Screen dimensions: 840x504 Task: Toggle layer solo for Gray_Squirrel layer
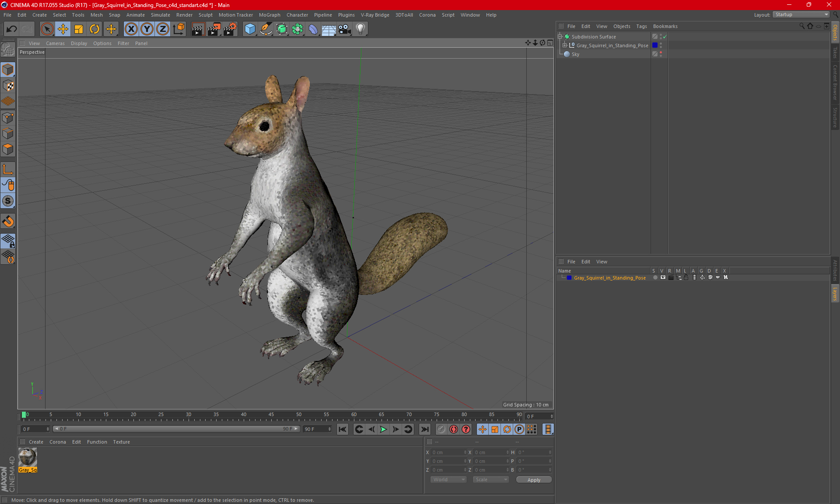click(x=655, y=277)
